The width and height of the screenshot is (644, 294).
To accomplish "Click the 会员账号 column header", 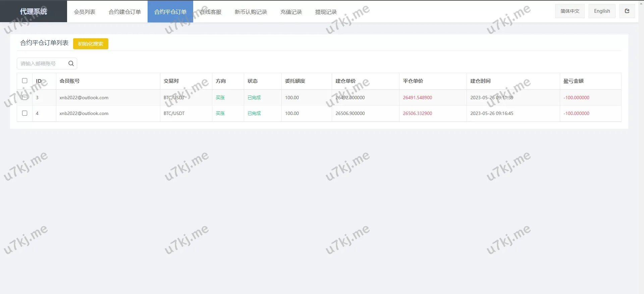I will tap(69, 81).
